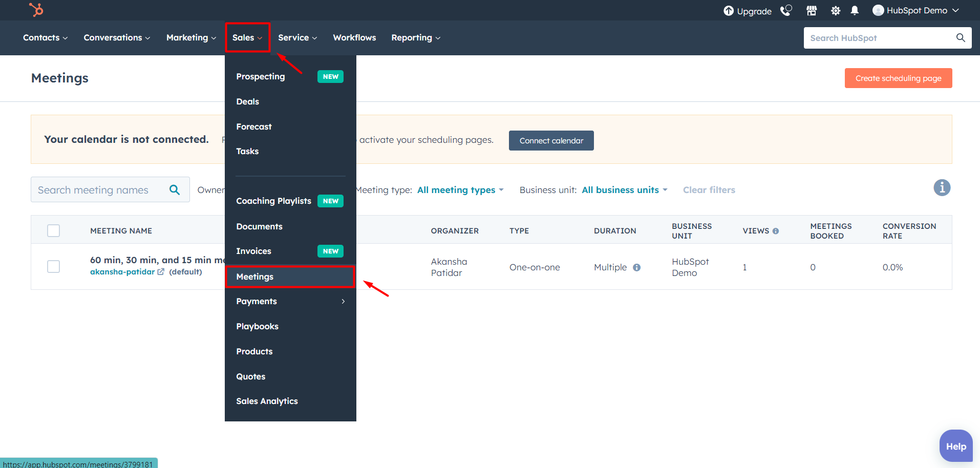Open the calling phone icon
The image size is (980, 468).
point(786,10)
